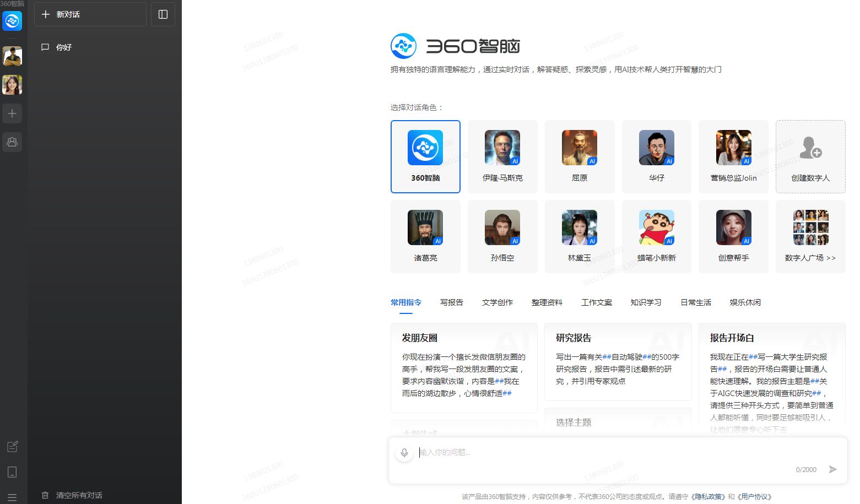The width and height of the screenshot is (860, 504).
Task: Open the digital human community icon in sidebar
Action: [12, 142]
